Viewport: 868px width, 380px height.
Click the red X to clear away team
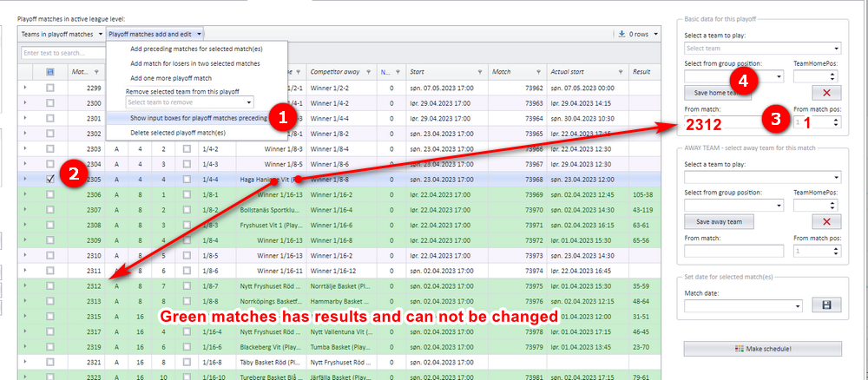tap(826, 222)
